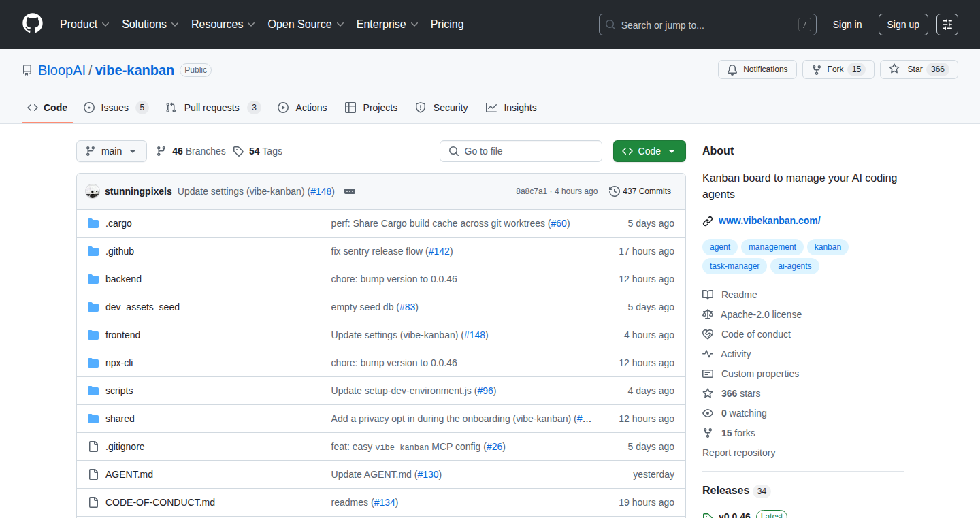Open the Product menu
980x518 pixels.
pos(84,24)
